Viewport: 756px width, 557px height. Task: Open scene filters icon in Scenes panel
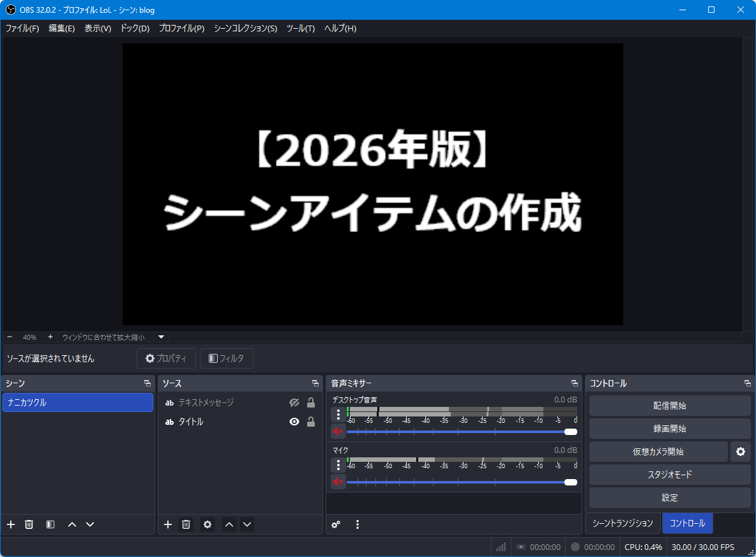(x=50, y=524)
